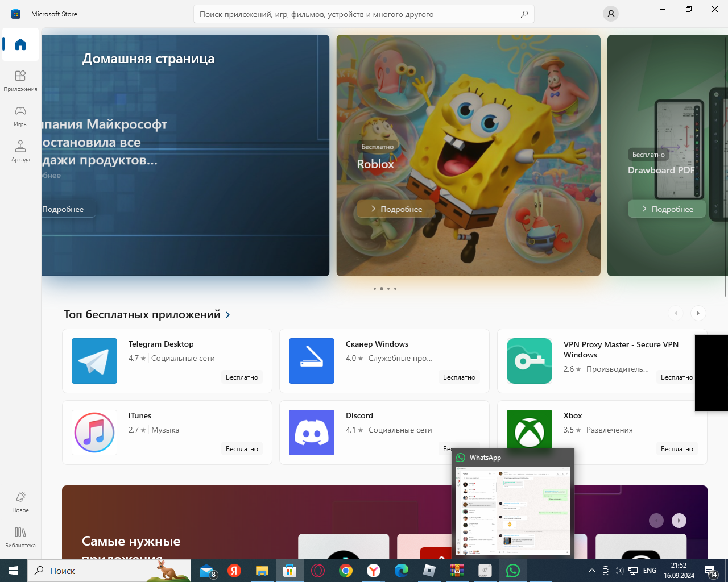Open the Сканер Windows app icon
This screenshot has height=582, width=728.
point(312,361)
